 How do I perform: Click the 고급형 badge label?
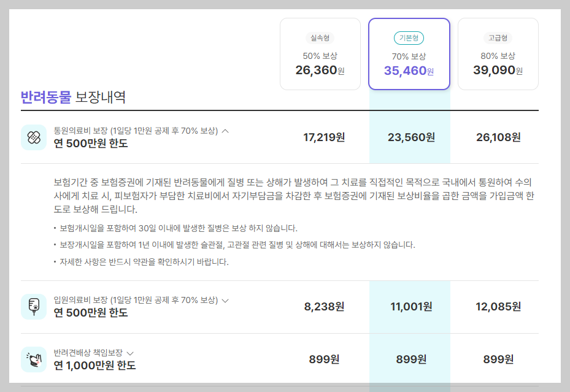(498, 37)
